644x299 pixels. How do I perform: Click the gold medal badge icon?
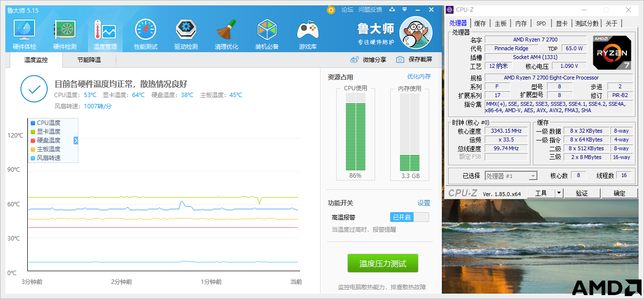pos(331,10)
